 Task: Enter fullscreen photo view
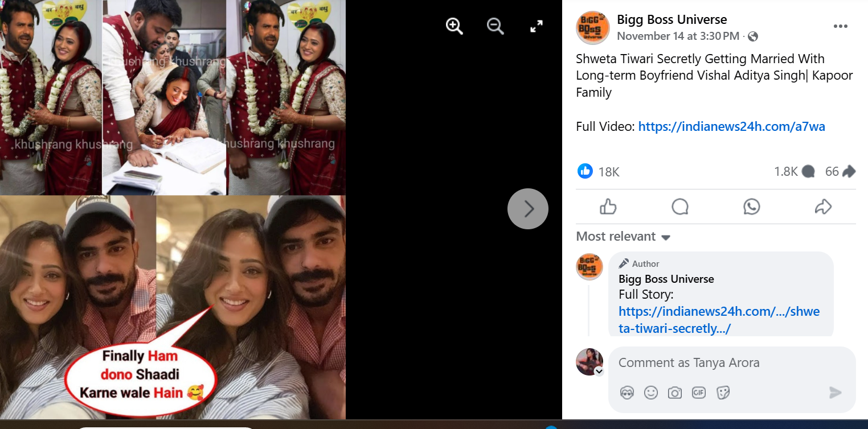537,26
